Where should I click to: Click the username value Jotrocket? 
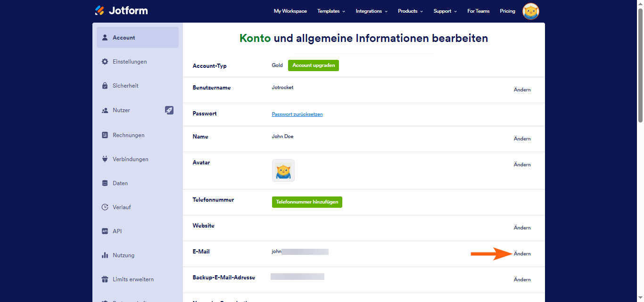282,88
